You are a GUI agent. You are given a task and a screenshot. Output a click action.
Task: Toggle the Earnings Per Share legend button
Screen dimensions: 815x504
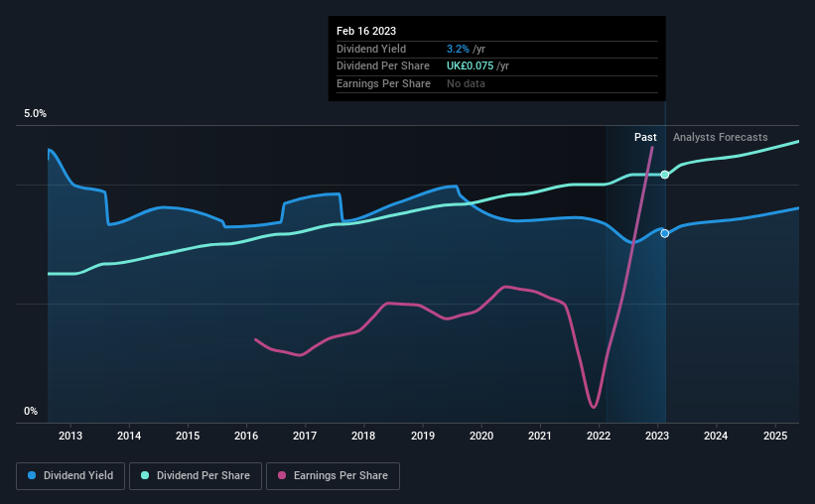pos(333,476)
